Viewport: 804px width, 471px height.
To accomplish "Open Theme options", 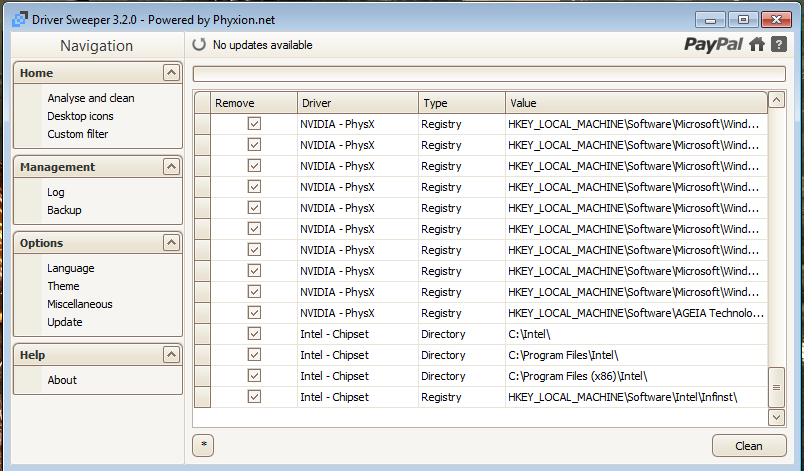I will (x=63, y=286).
